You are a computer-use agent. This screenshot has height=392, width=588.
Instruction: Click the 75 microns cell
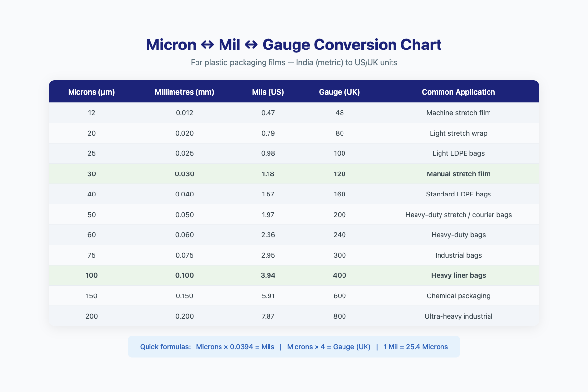[x=92, y=255]
